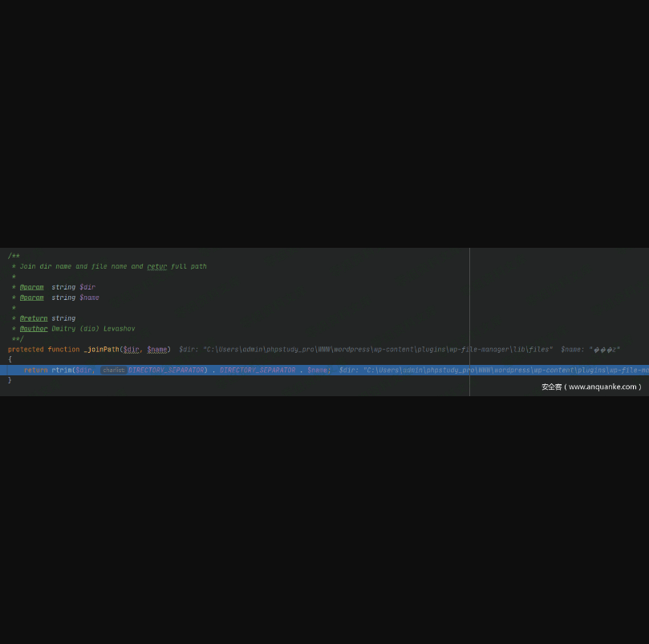Click DIRECTORY_SEPARATOR inside the rtrim call
This screenshot has height=644, width=649.
pyautogui.click(x=165, y=371)
